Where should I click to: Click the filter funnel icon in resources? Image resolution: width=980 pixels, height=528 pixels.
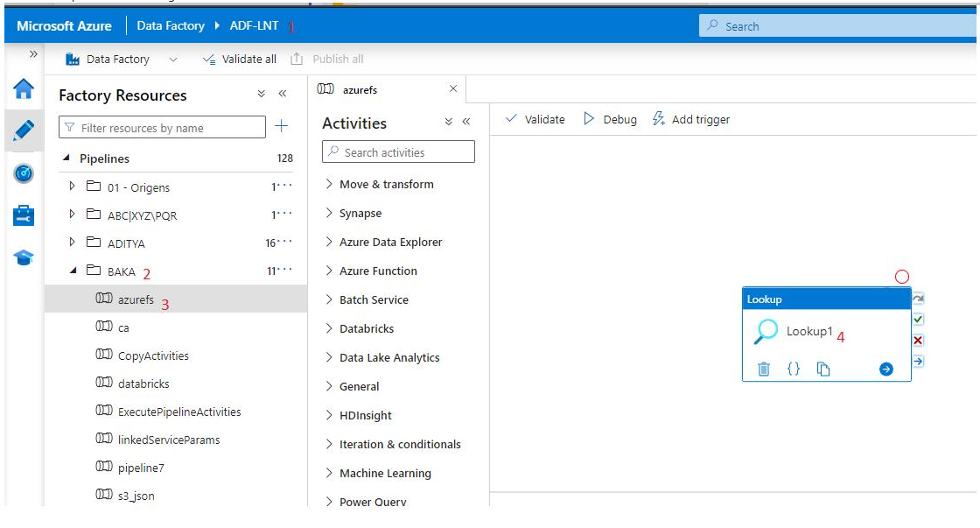pos(69,128)
